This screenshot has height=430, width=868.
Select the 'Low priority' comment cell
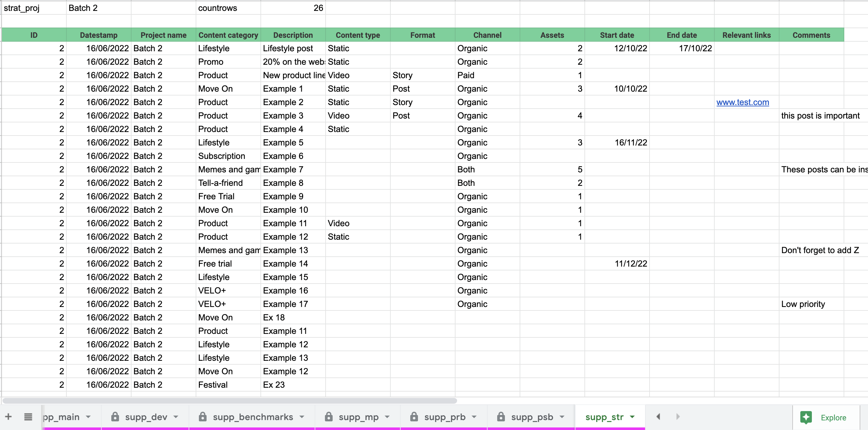coord(812,304)
